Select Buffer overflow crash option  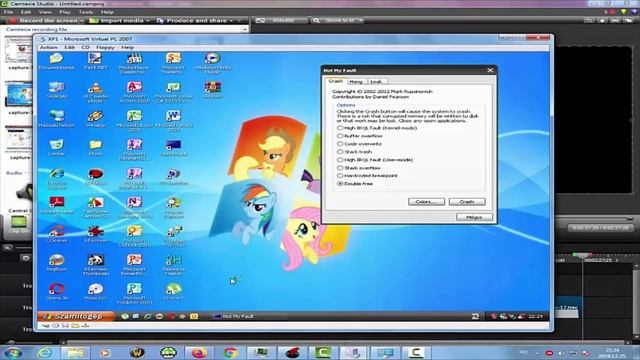pos(340,136)
